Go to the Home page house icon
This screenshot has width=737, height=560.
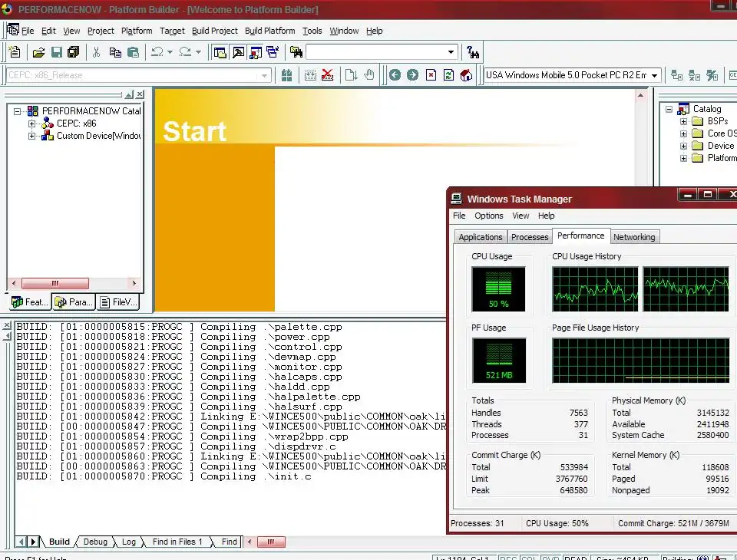click(x=466, y=75)
